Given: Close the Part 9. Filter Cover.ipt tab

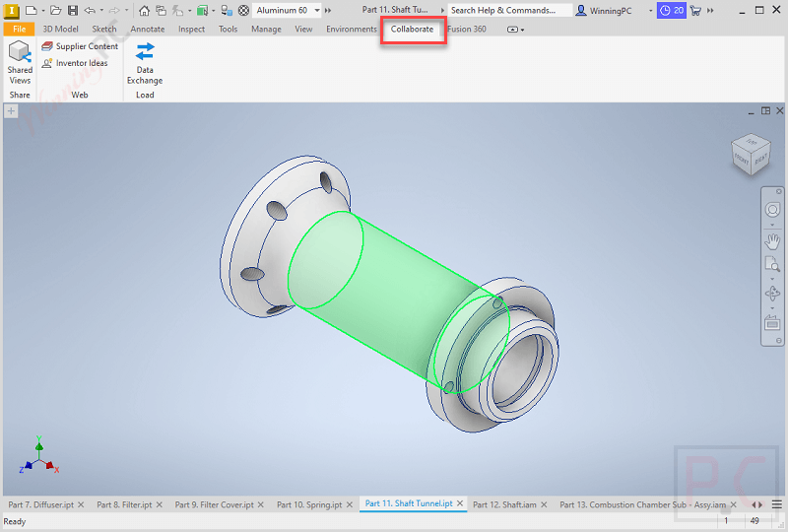Looking at the screenshot, I should [261, 504].
